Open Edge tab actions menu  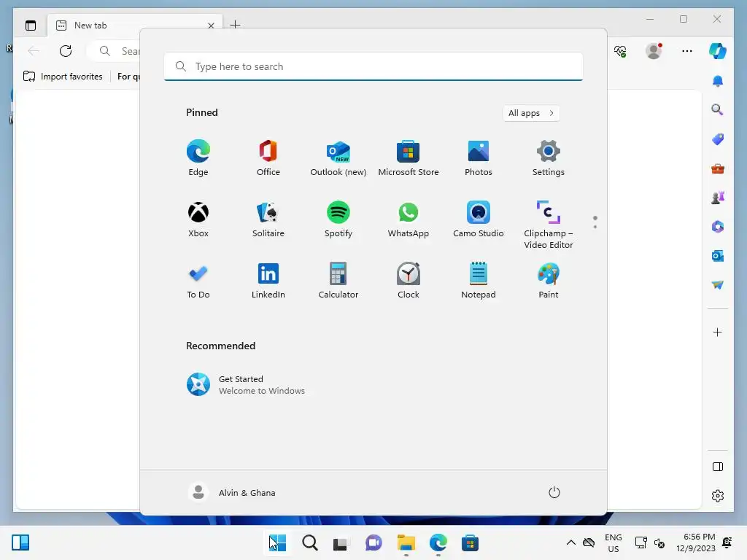click(x=31, y=26)
